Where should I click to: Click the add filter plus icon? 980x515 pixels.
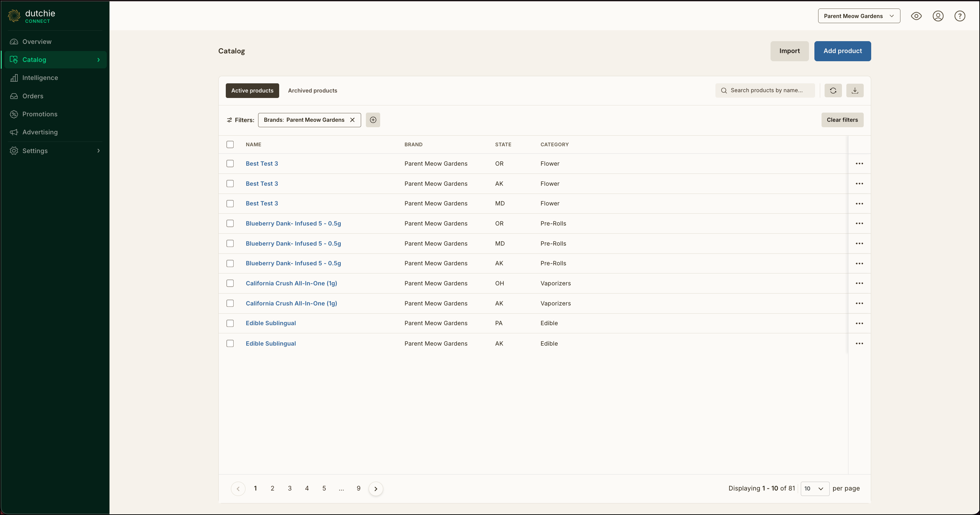[373, 120]
